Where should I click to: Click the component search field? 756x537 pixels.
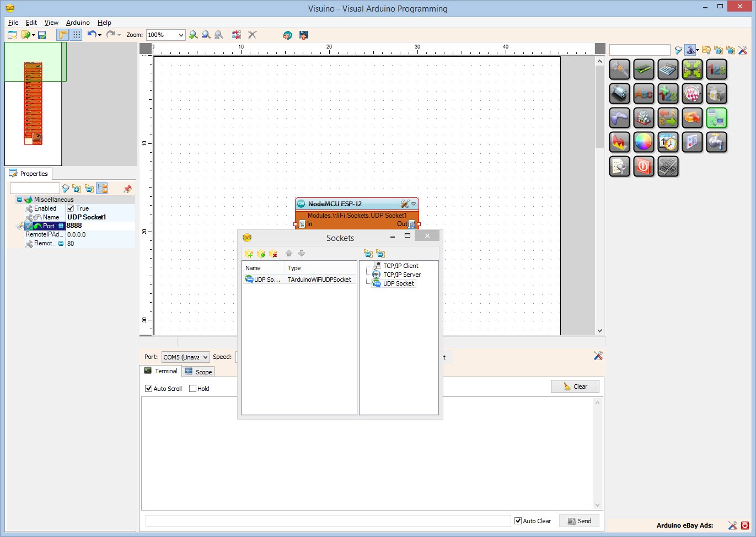[640, 50]
